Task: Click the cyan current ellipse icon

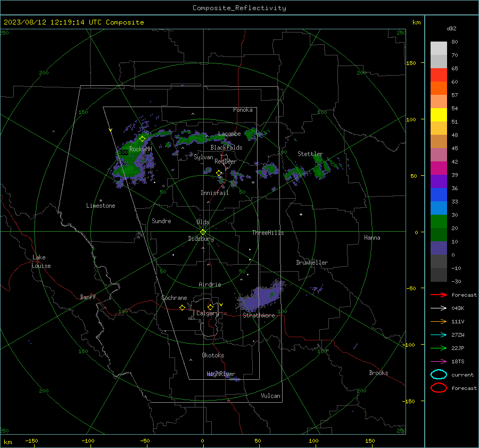Action: [439, 374]
